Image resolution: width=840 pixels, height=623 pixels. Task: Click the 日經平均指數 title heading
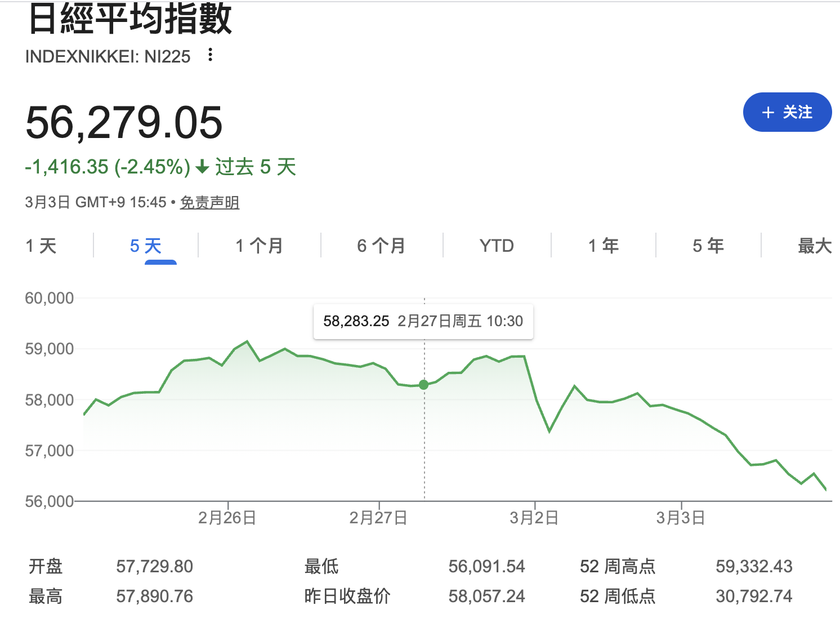(129, 19)
